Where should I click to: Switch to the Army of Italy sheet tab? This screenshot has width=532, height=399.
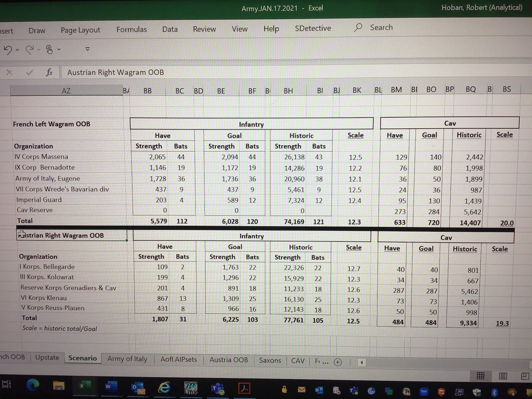point(127,359)
